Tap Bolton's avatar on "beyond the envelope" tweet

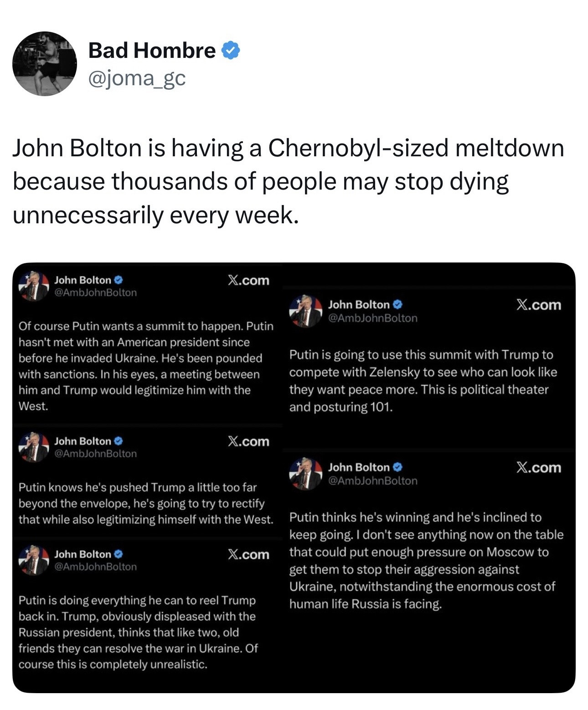[x=34, y=447]
